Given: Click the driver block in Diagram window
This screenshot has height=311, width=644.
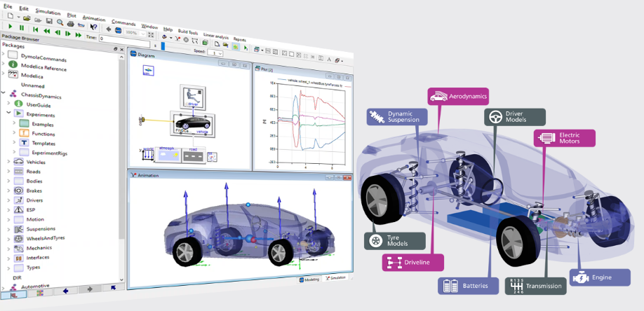Looking at the screenshot, I should (193, 97).
